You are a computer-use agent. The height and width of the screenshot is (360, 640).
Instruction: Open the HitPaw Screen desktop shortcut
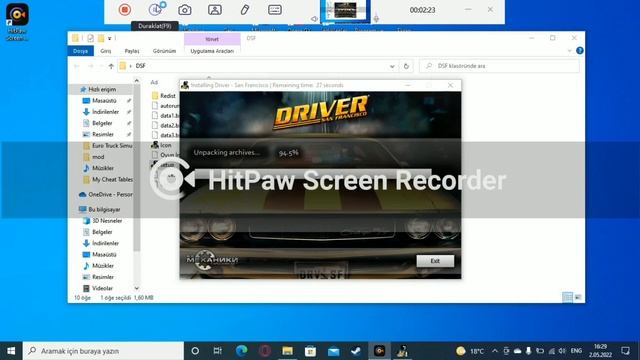click(x=17, y=22)
